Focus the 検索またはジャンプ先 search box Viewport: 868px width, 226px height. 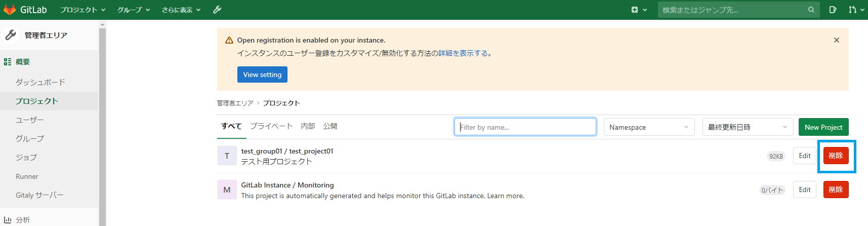(x=738, y=10)
